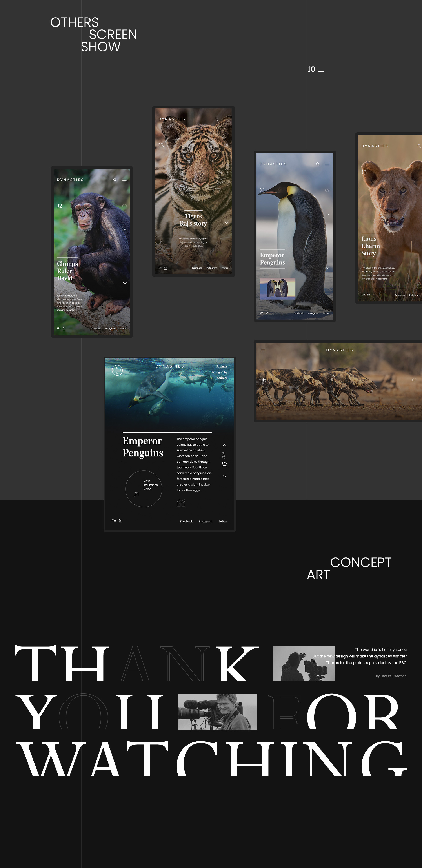The width and height of the screenshot is (422, 868).
Task: Open the hamburger menu on Chimps screen
Action: [x=124, y=180]
